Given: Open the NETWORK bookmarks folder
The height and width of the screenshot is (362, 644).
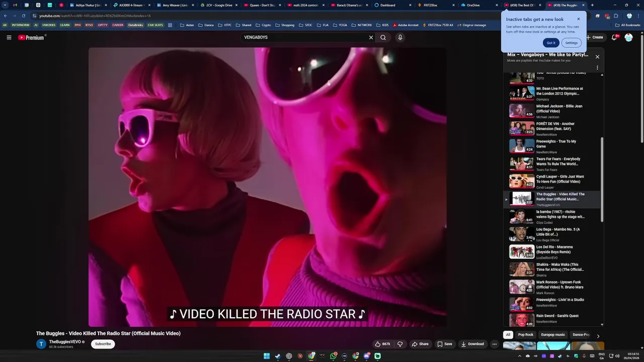Looking at the screenshot, I should [362, 25].
